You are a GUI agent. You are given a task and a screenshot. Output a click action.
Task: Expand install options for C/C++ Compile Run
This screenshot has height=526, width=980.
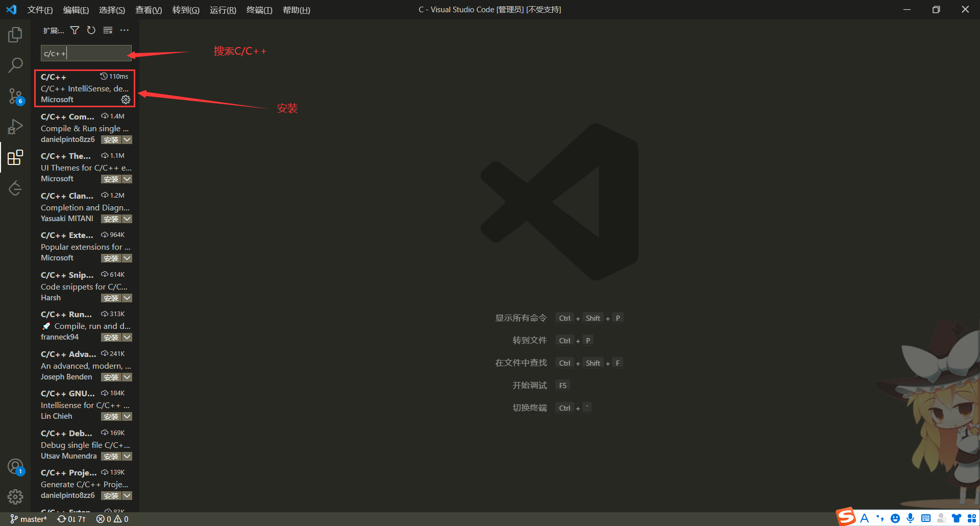point(127,140)
